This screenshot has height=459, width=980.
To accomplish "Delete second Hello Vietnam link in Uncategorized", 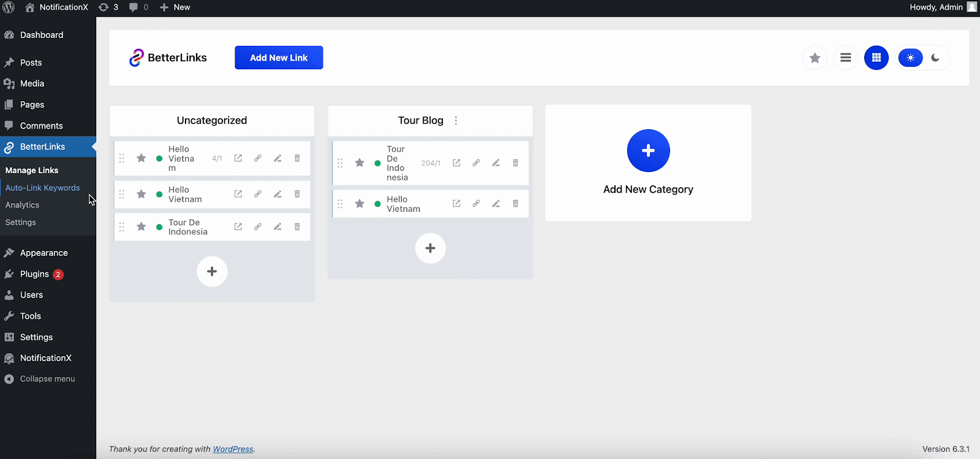I will coord(297,194).
